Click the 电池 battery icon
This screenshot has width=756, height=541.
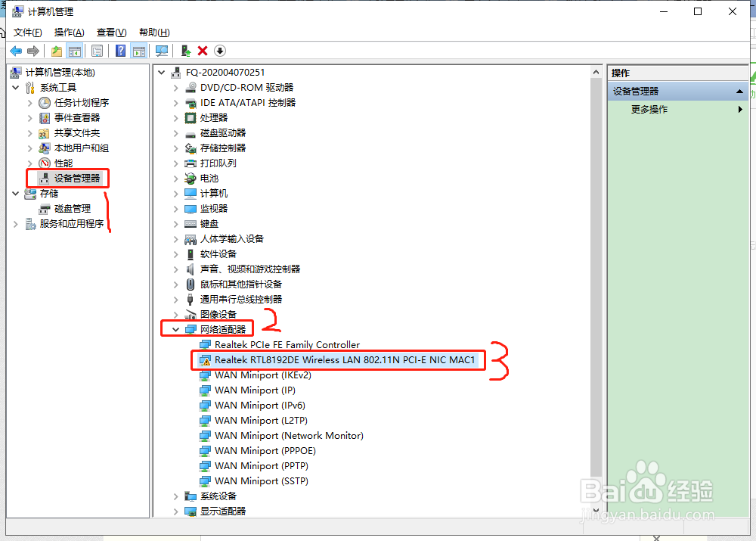[x=191, y=179]
